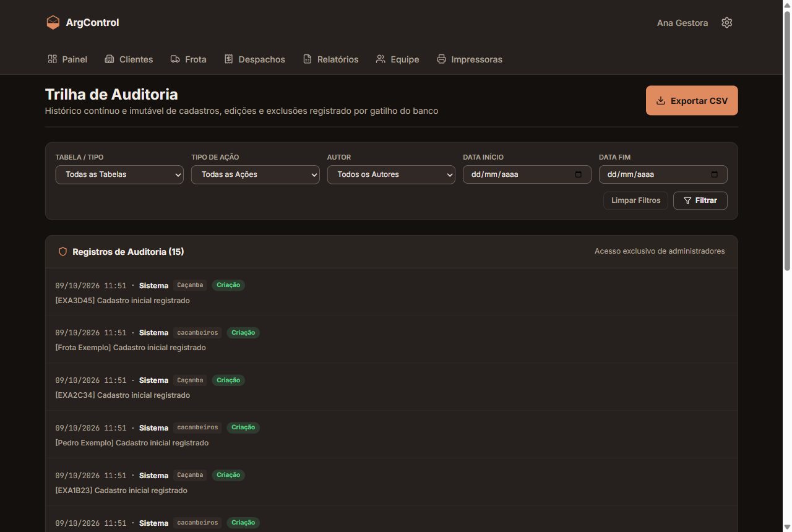The width and height of the screenshot is (792, 532).
Task: Select the Relatórios navigation tab
Action: click(330, 59)
